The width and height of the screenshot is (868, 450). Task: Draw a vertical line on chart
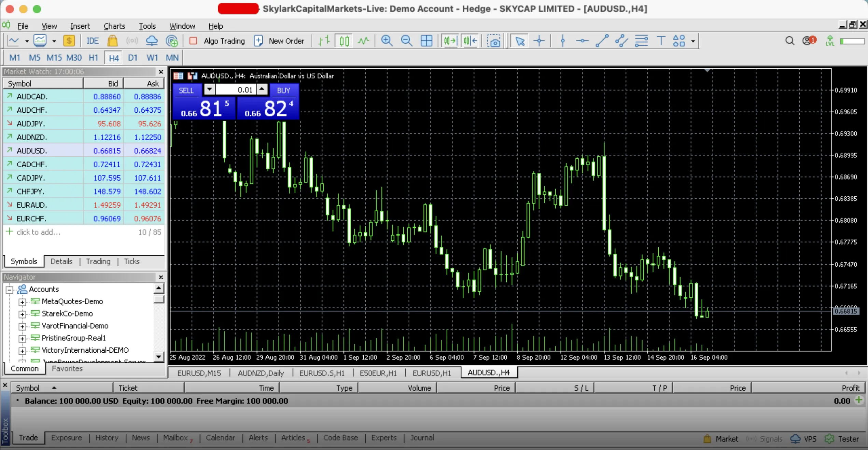563,41
